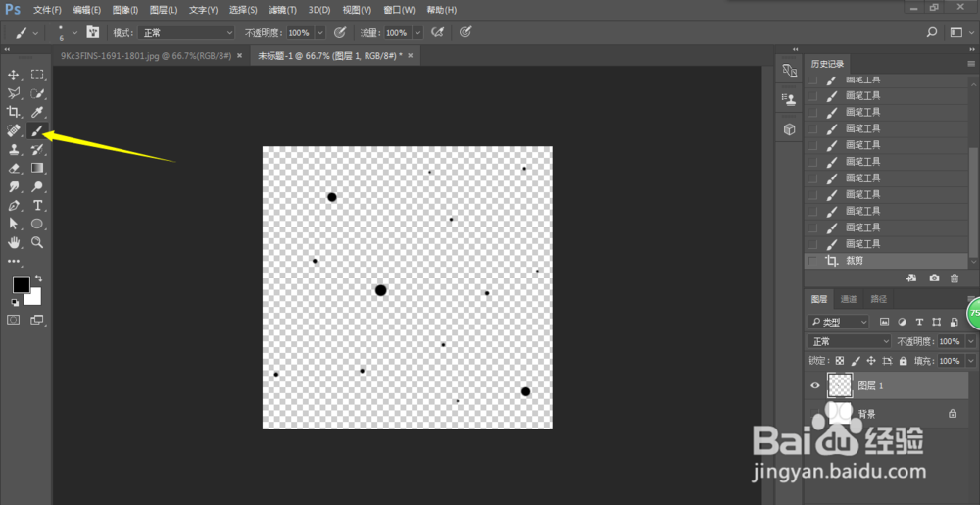Swap foreground and background colors
The height and width of the screenshot is (505, 980).
pos(39,278)
